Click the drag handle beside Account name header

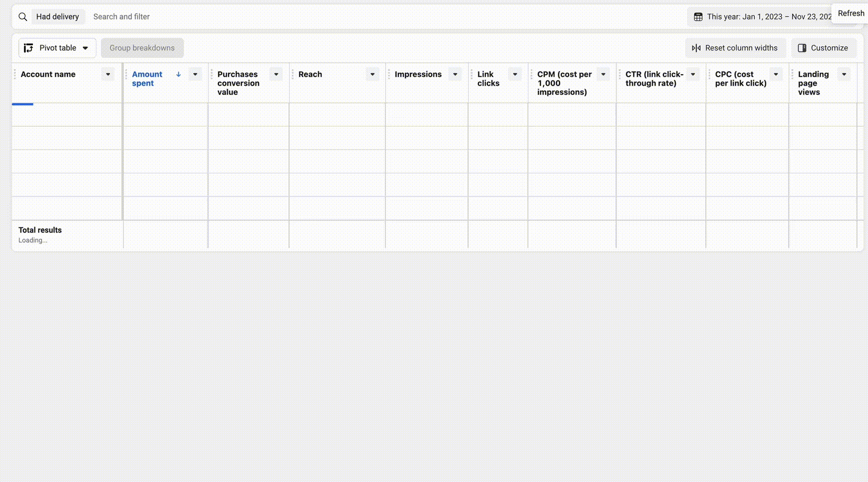click(15, 74)
